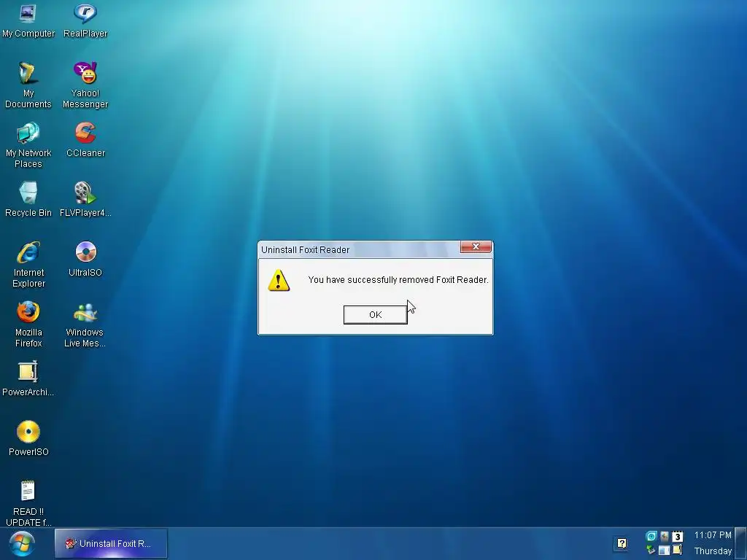The image size is (747, 560).
Task: Select the Mozilla Firefox desktop icon
Action: click(x=28, y=324)
